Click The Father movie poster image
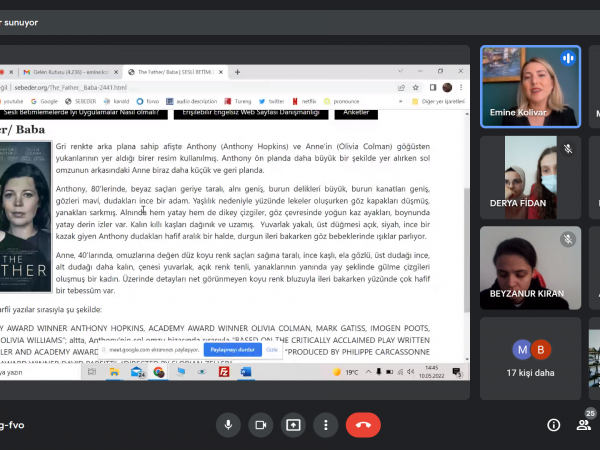The image size is (600, 450). click(x=25, y=217)
